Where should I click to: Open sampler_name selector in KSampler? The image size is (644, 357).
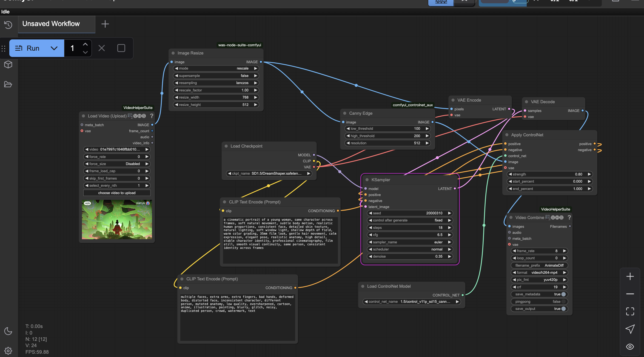coord(410,242)
